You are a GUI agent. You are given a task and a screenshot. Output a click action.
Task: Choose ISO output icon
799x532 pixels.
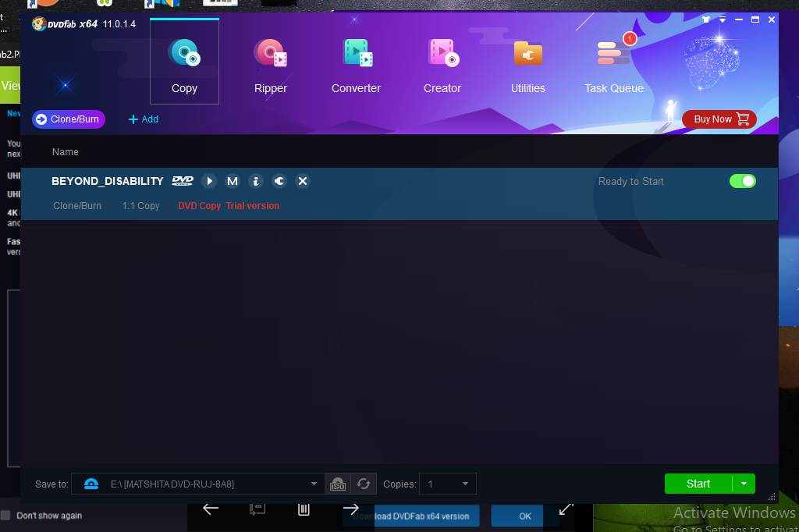pyautogui.click(x=338, y=484)
